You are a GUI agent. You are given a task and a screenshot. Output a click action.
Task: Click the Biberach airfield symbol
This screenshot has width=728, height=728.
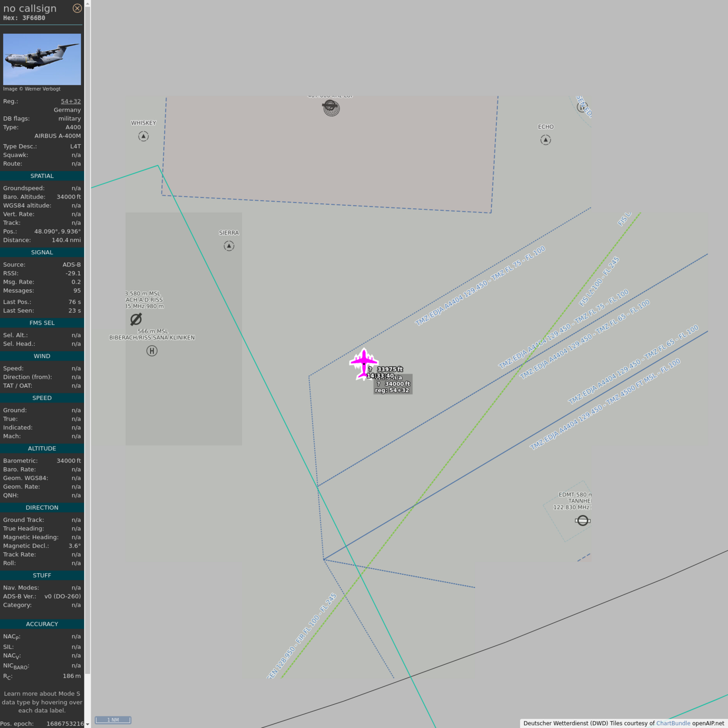pyautogui.click(x=136, y=319)
